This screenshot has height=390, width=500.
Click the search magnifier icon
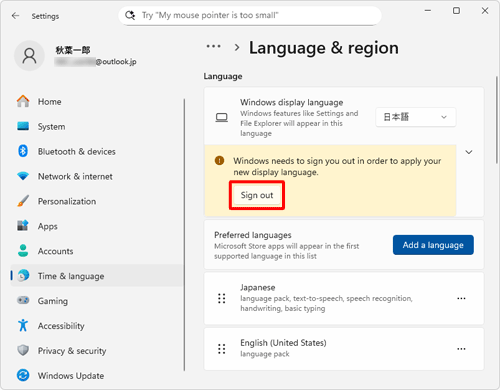[130, 15]
